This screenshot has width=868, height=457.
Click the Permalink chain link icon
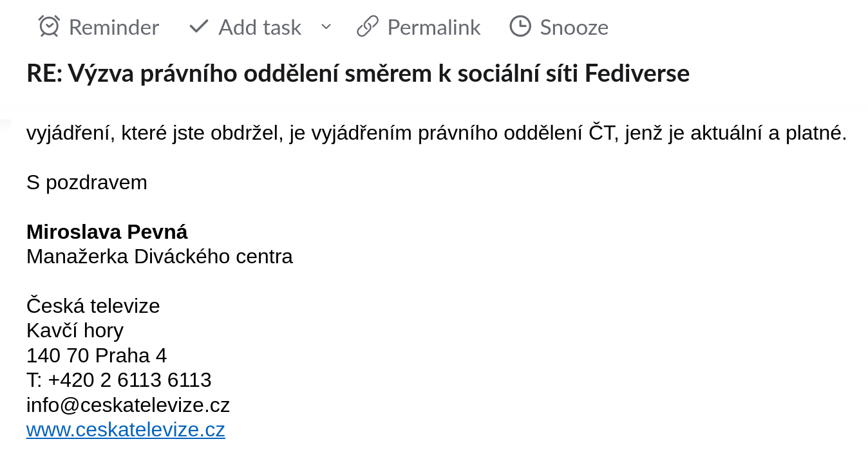pos(367,26)
